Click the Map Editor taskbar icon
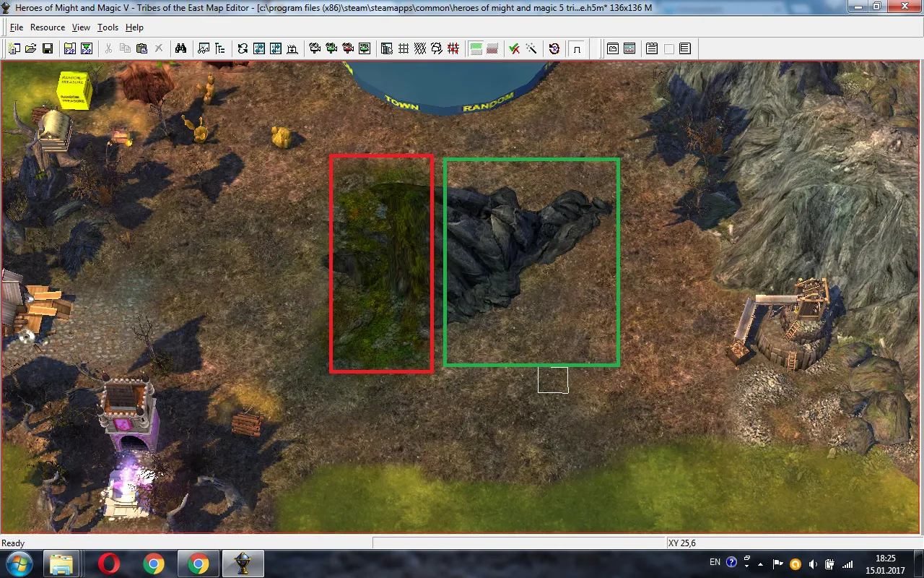This screenshot has width=924, height=578. tap(243, 564)
